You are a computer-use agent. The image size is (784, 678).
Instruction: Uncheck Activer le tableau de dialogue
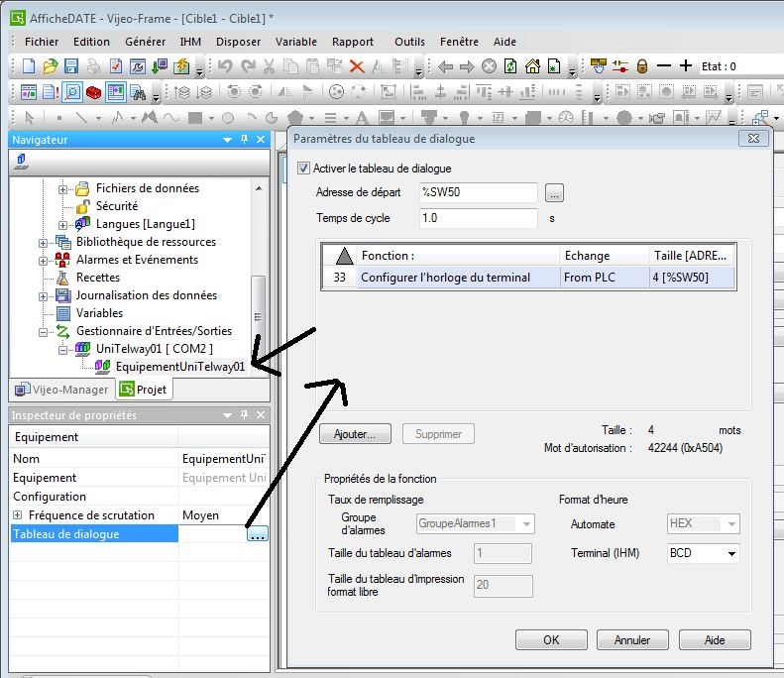pos(304,169)
